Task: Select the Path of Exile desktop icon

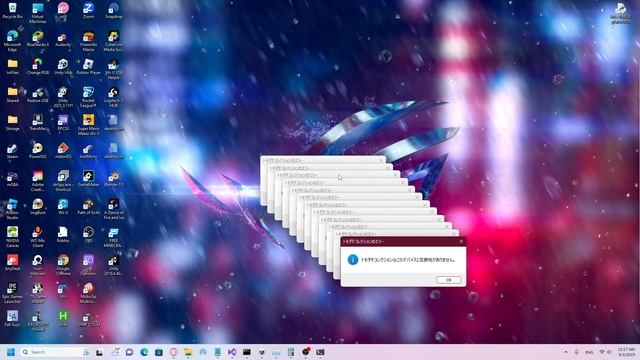Action: coord(88,207)
